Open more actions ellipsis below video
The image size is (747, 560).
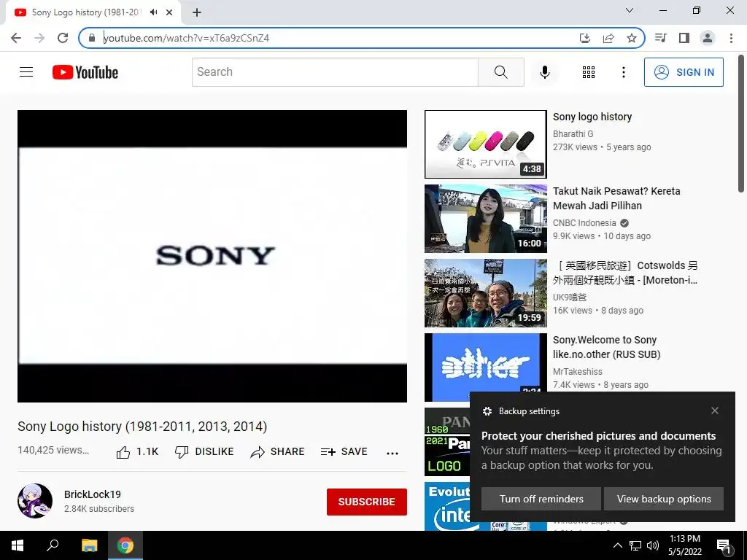coord(392,453)
